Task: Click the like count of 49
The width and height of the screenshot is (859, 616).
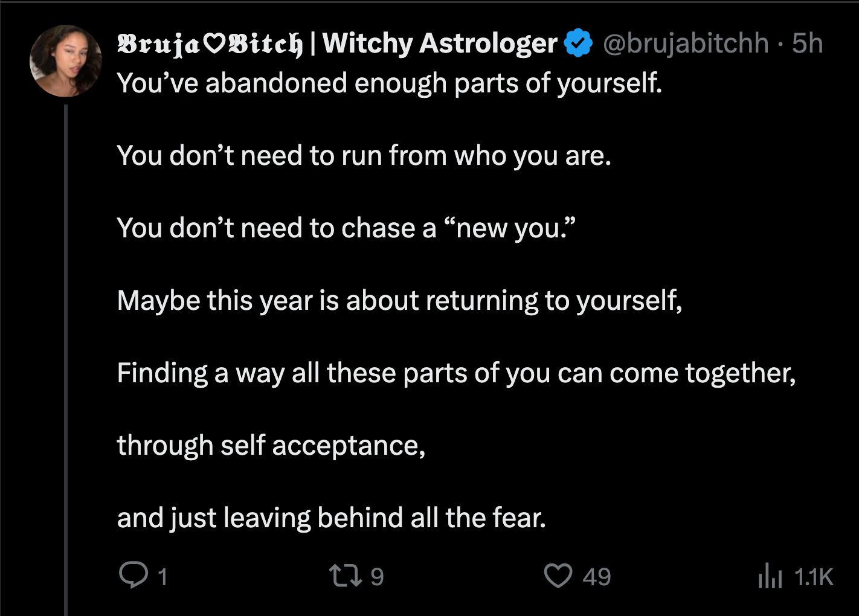Action: pyautogui.click(x=596, y=577)
